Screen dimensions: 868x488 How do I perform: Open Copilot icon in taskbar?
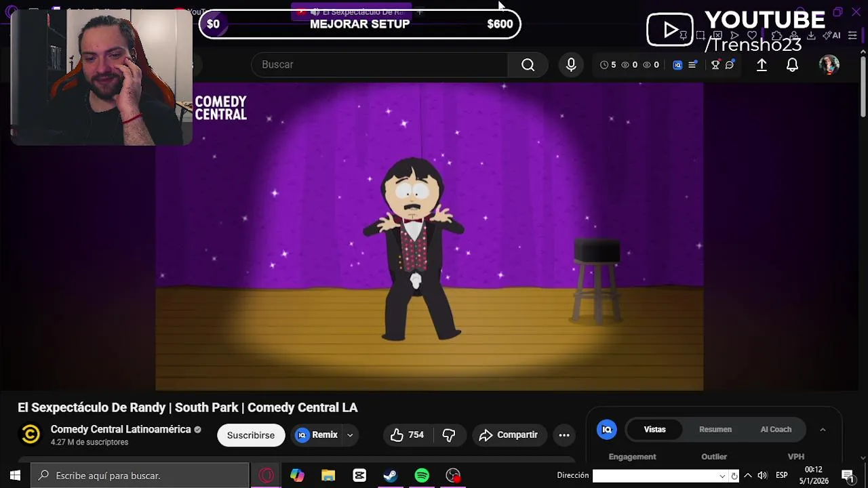297,476
